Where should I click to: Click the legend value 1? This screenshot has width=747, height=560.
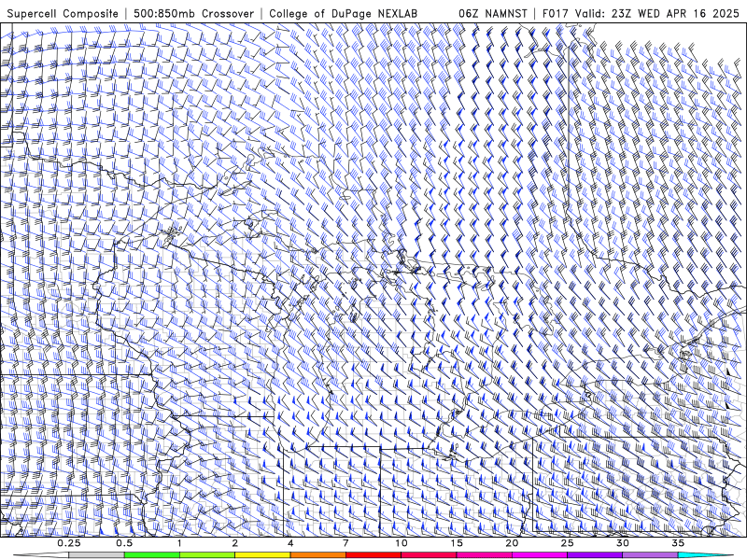pyautogui.click(x=179, y=543)
